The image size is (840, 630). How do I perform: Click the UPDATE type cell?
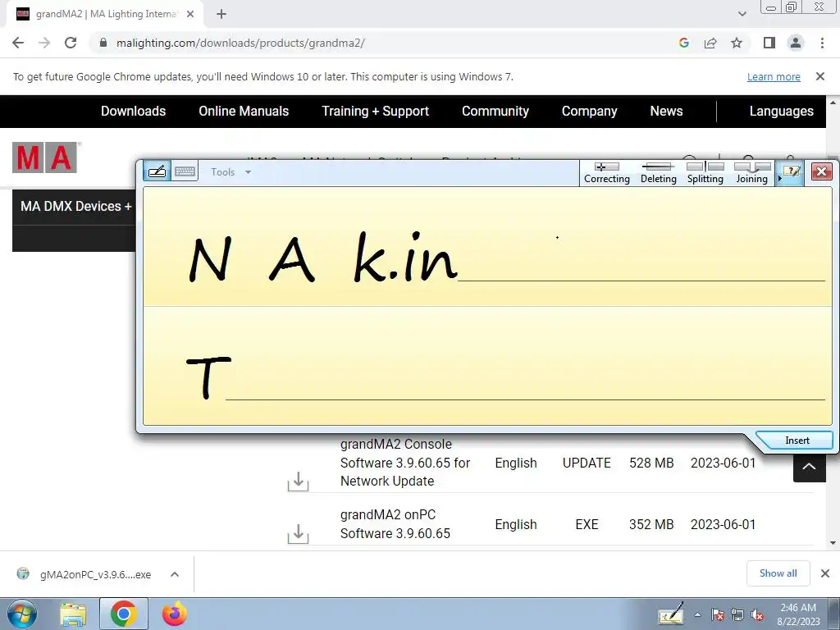coord(587,463)
